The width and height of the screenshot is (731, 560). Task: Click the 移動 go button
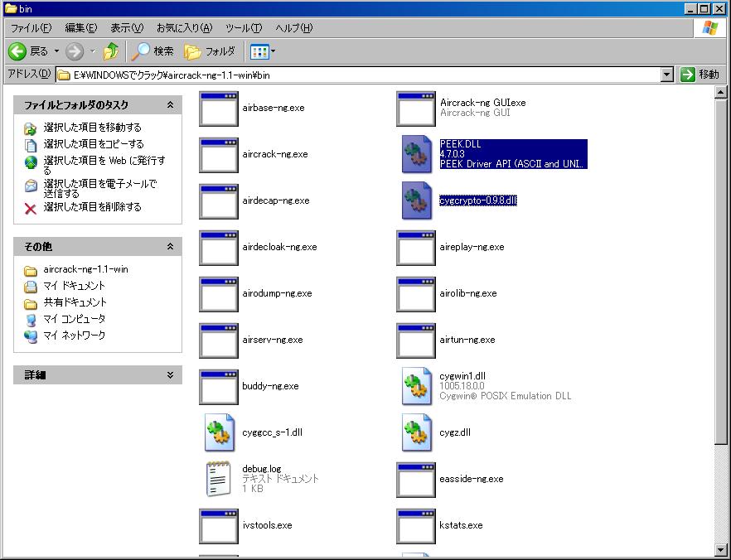tap(700, 75)
